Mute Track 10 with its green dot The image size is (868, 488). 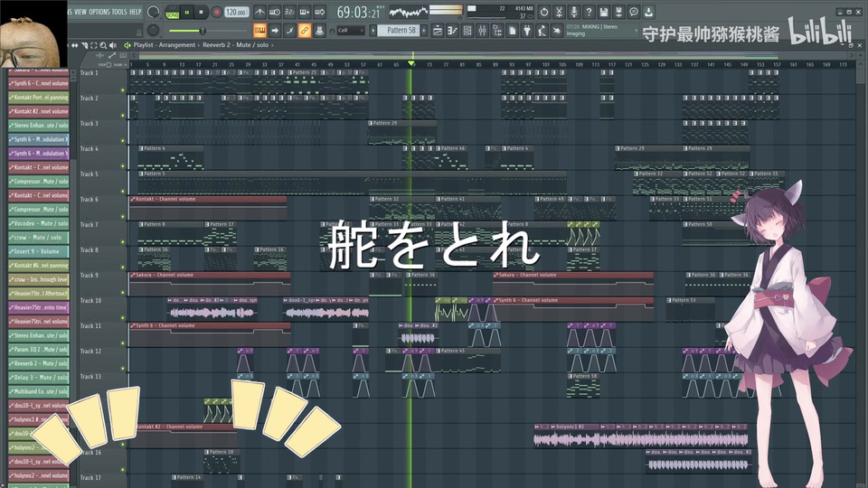click(123, 318)
